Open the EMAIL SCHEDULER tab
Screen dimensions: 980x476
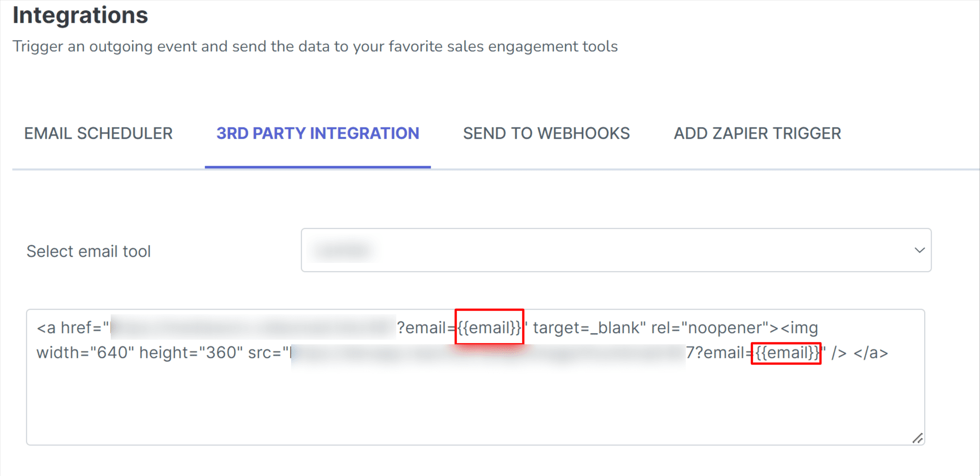99,134
